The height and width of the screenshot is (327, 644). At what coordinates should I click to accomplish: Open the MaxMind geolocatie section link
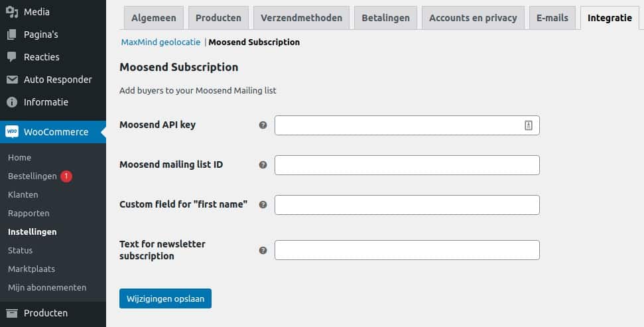pyautogui.click(x=161, y=42)
